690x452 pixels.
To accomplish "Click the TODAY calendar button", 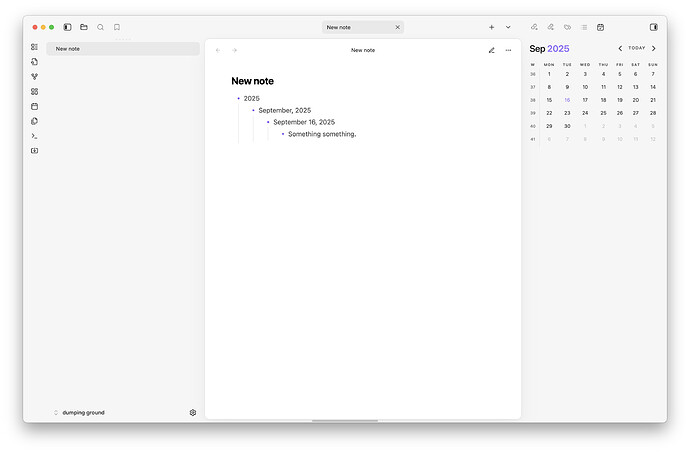I will pyautogui.click(x=637, y=48).
